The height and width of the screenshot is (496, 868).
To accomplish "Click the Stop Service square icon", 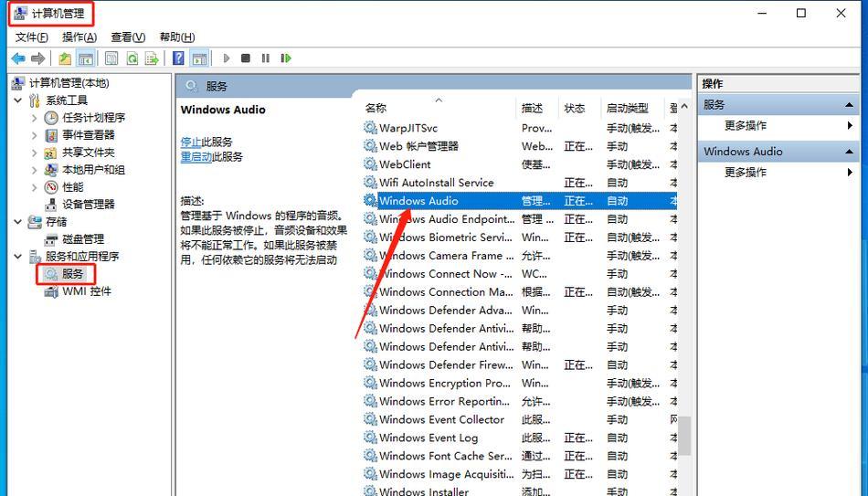I will click(246, 58).
